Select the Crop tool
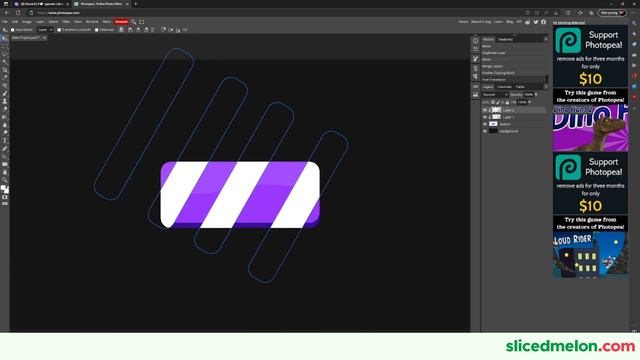The height and width of the screenshot is (360, 640). (x=4, y=70)
